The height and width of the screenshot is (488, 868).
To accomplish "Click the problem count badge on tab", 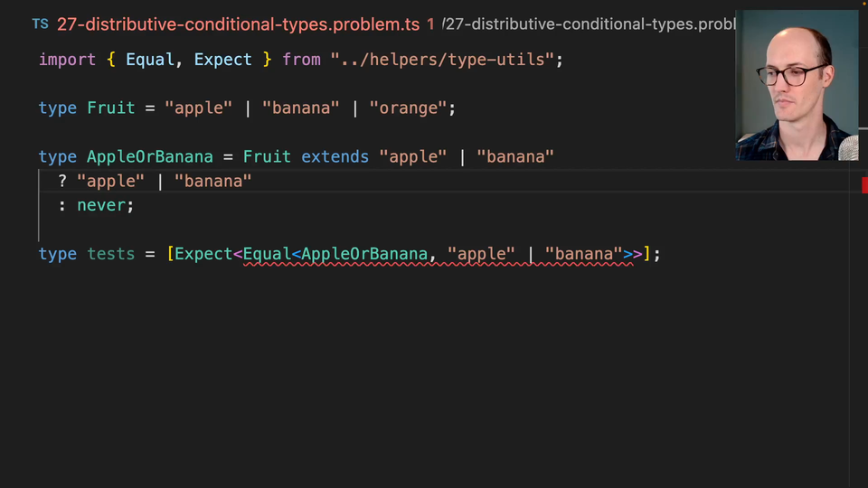I will click(x=430, y=24).
